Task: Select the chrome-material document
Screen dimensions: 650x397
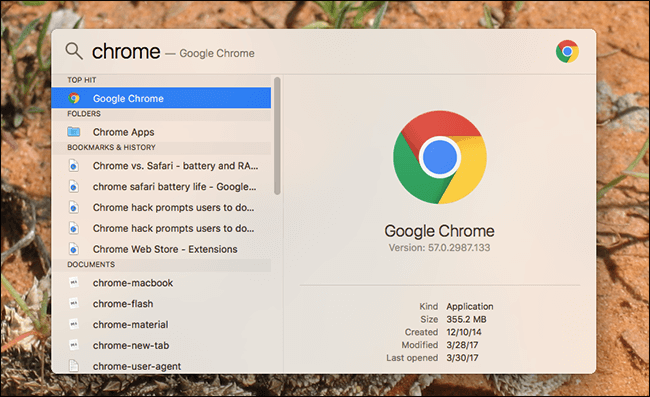Action: (161, 324)
